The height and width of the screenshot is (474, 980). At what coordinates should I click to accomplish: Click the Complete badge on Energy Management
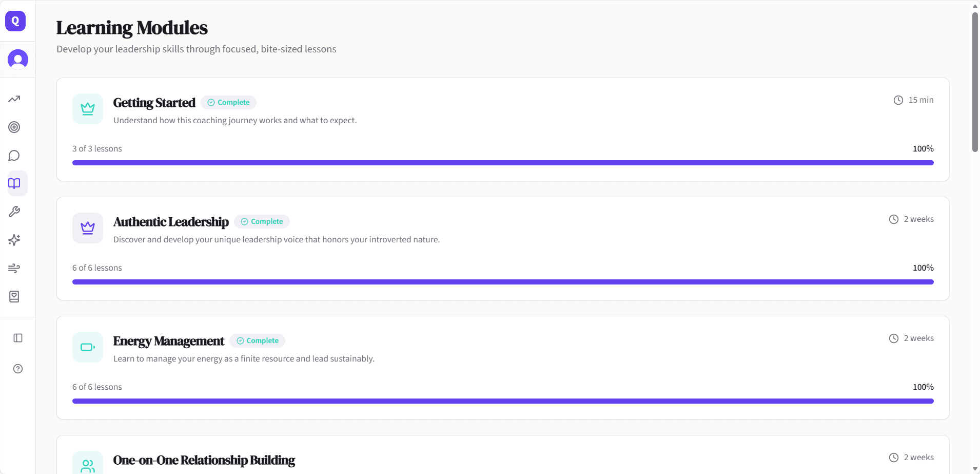[258, 340]
